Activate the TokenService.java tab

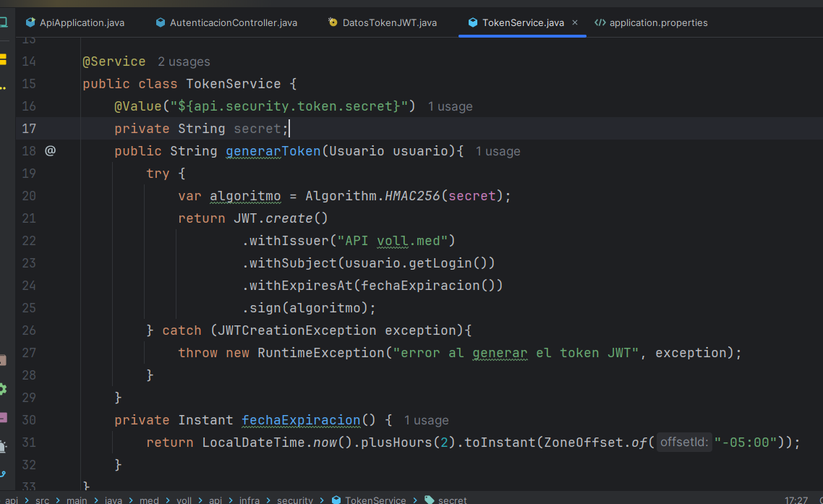pos(523,22)
